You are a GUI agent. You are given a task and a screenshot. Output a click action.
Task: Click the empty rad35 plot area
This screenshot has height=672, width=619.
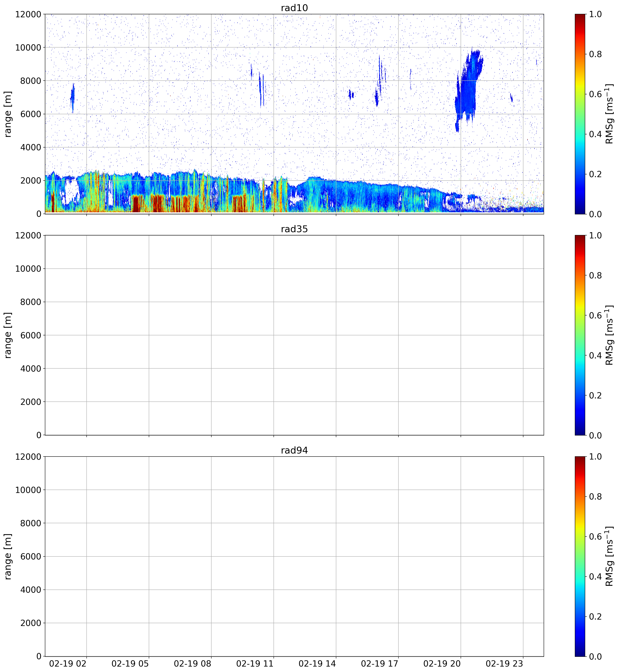(294, 335)
